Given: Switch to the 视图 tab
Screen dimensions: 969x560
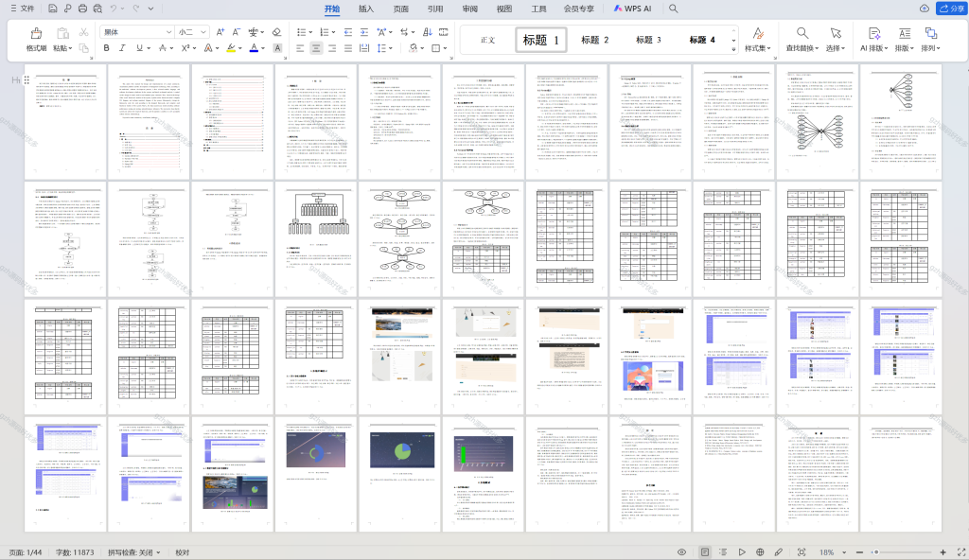Looking at the screenshot, I should (504, 9).
